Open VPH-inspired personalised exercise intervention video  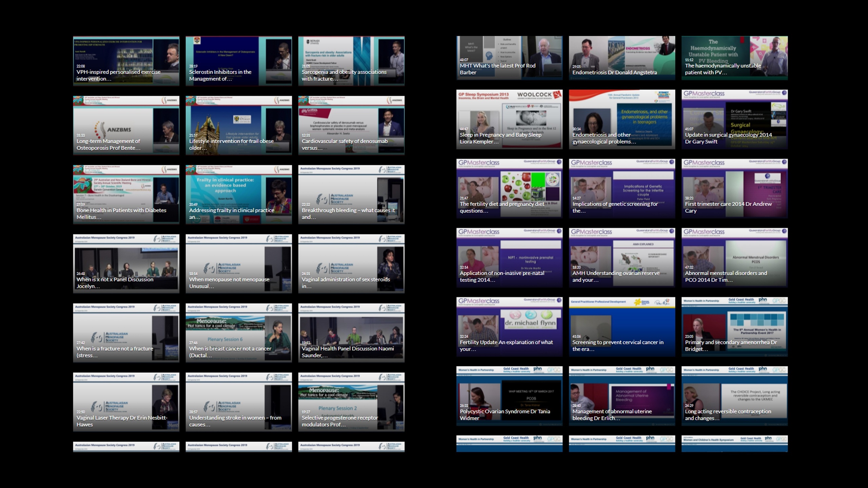pos(126,61)
